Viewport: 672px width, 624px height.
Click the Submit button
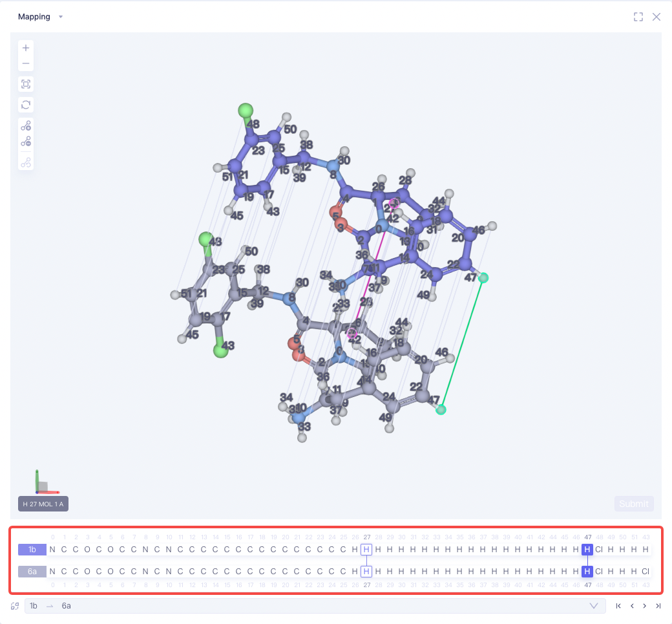(634, 504)
